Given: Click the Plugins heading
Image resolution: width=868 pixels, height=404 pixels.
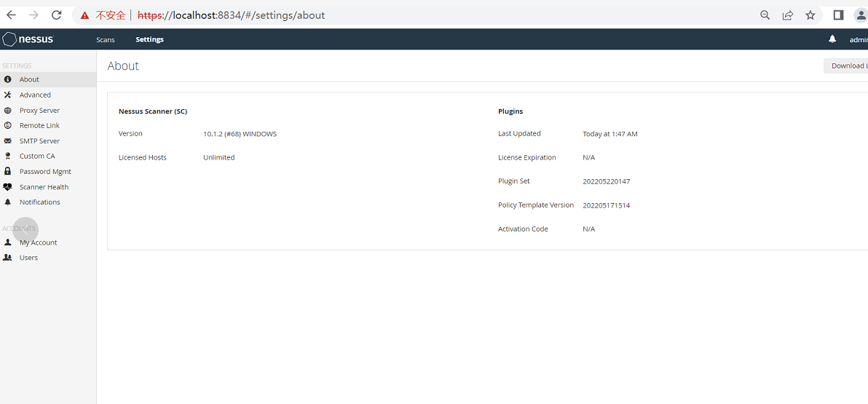Looking at the screenshot, I should (510, 111).
